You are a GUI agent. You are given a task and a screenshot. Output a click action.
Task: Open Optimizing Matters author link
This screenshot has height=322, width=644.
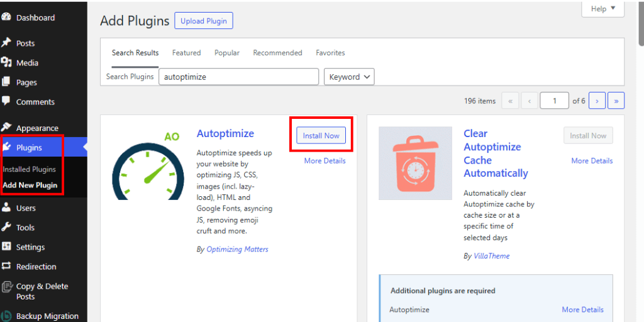tap(237, 249)
